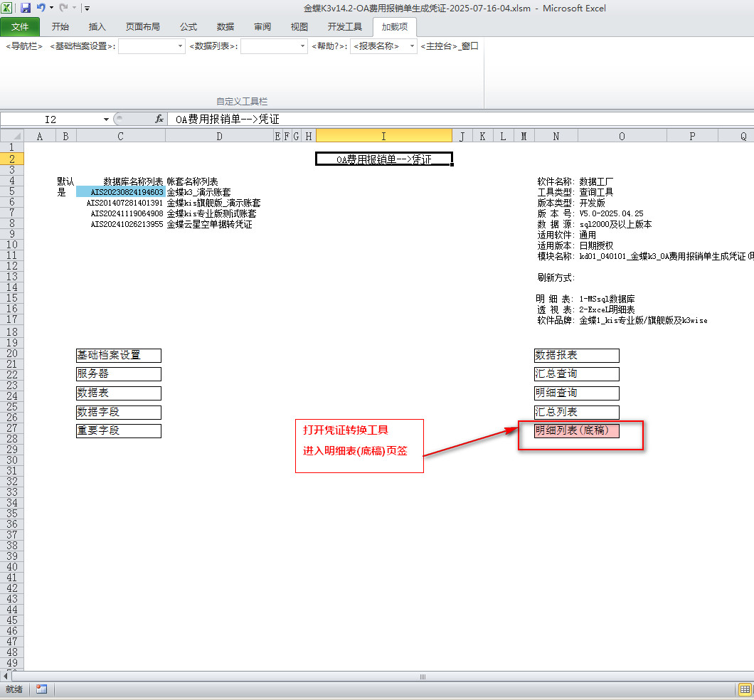This screenshot has width=754, height=700.
Task: Select database cell AIS20241026213955
Action: (121, 224)
